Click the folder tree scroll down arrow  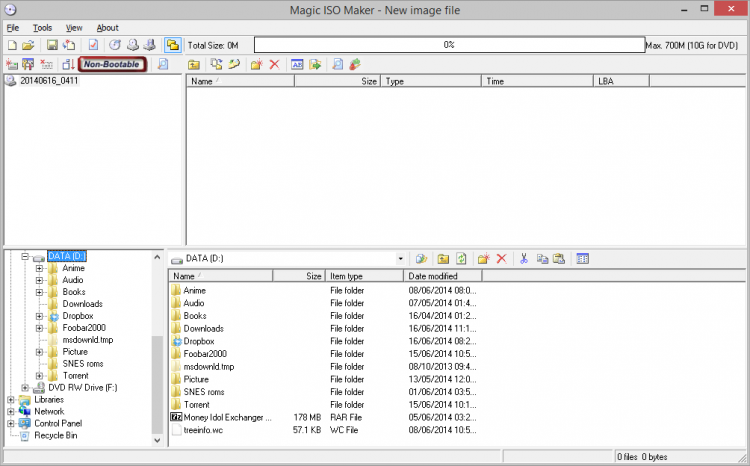pyautogui.click(x=157, y=440)
